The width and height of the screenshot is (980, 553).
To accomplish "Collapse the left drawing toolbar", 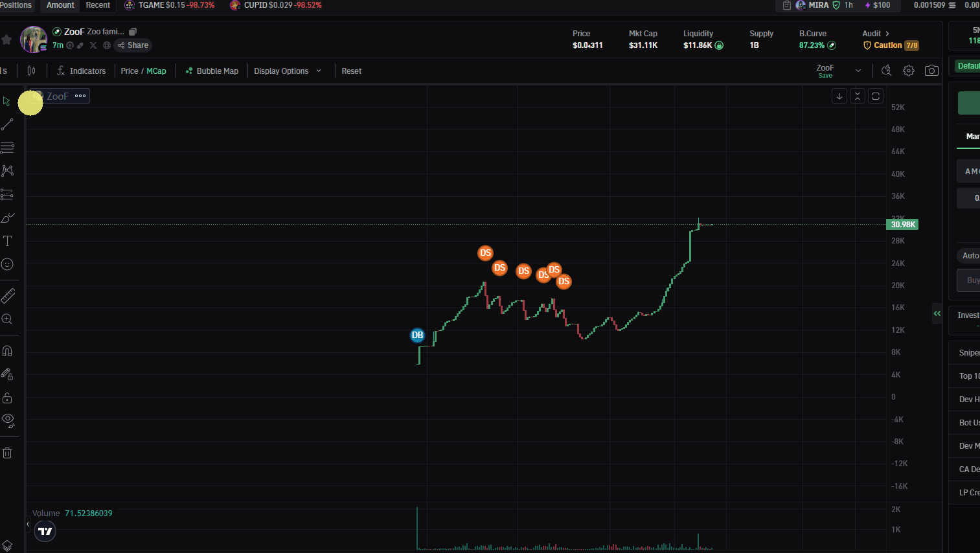I will tap(28, 525).
